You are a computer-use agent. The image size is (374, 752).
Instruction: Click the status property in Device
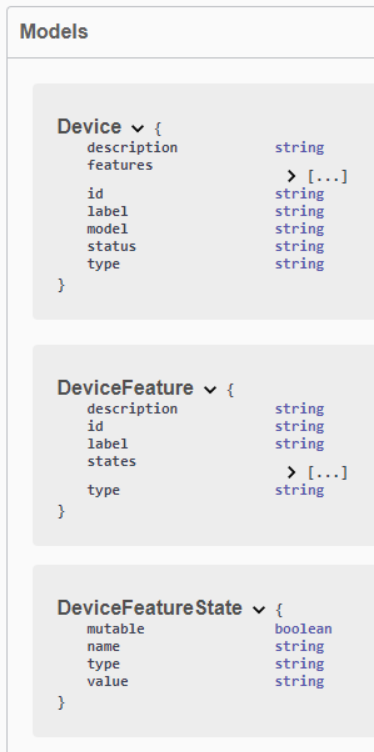(112, 246)
